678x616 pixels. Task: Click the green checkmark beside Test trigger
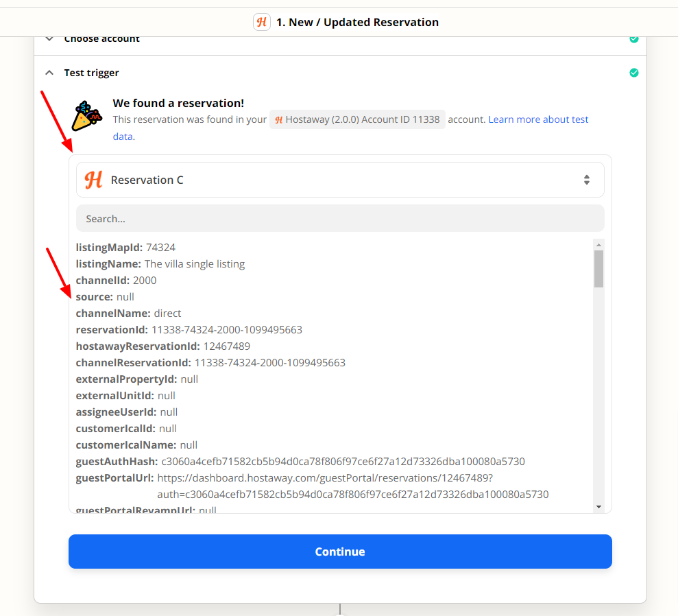click(634, 73)
